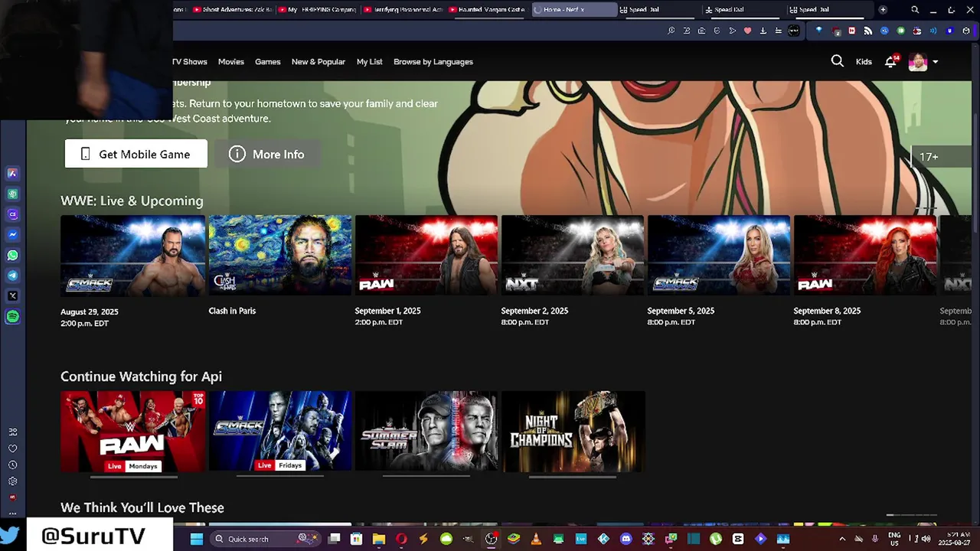Resume SummerSlam in Continue Watching
Screen dimensions: 980x551
(426, 431)
